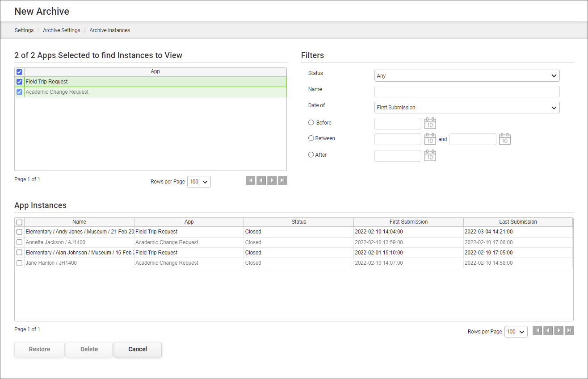Select the Andy Jones Museum instance checkbox

[19, 232]
